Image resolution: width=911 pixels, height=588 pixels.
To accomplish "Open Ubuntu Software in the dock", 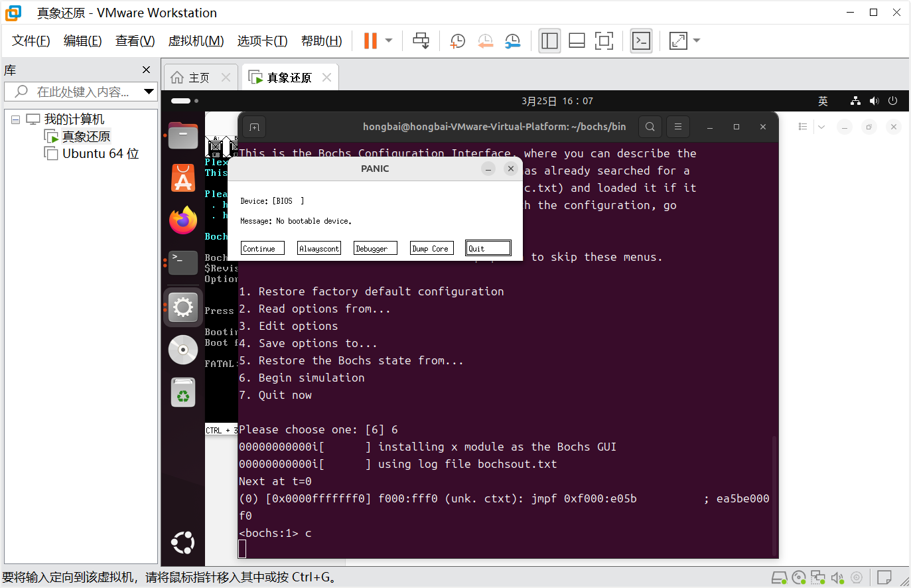I will (183, 179).
